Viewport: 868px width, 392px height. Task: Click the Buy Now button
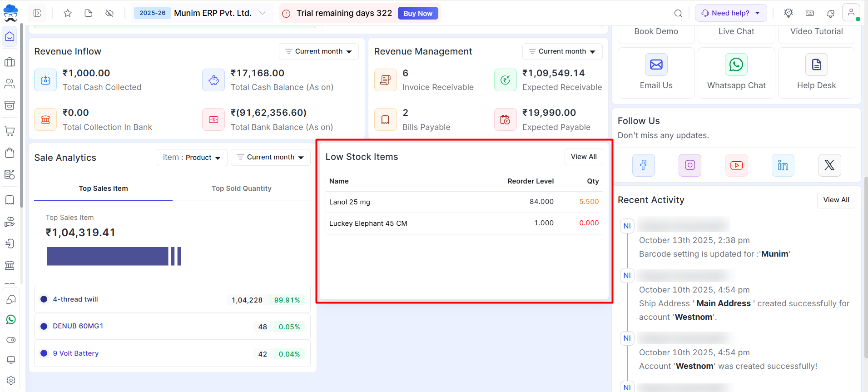click(417, 13)
